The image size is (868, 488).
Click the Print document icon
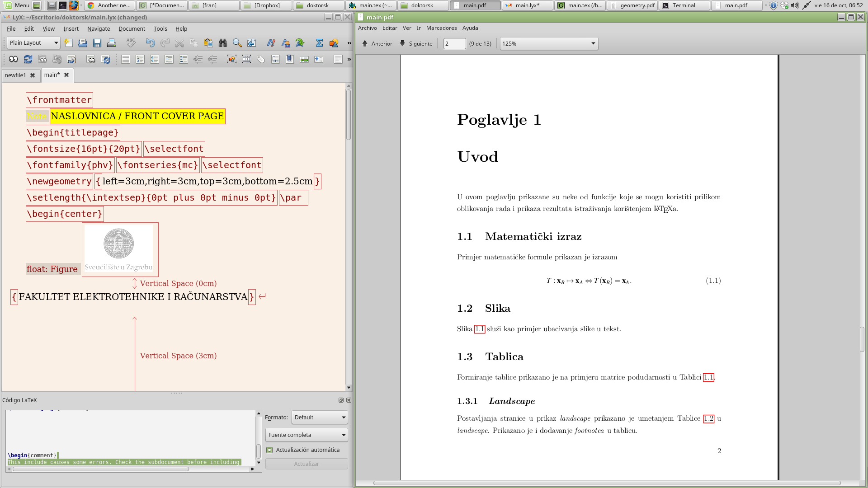tap(112, 43)
